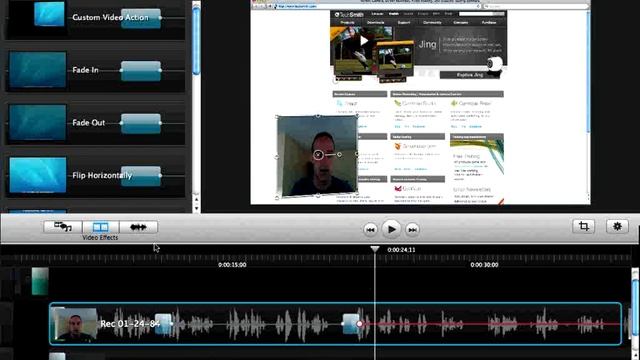Click the Fade In action block preview
This screenshot has width=640, height=360.
(x=141, y=71)
